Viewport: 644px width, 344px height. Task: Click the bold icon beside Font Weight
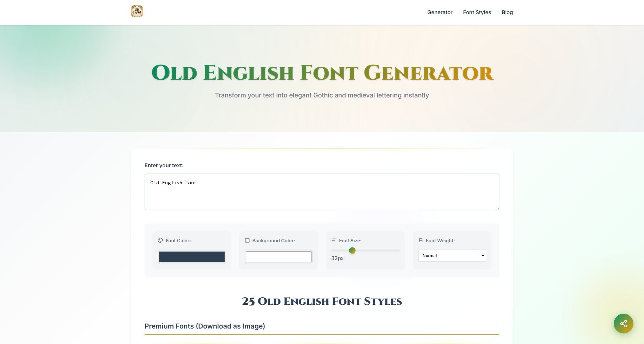coord(420,241)
